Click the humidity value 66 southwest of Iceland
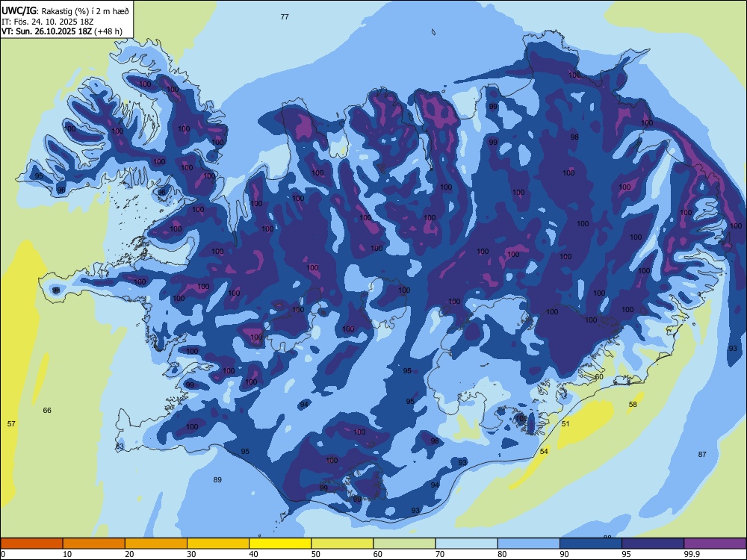This screenshot has height=560, width=747. 47,410
